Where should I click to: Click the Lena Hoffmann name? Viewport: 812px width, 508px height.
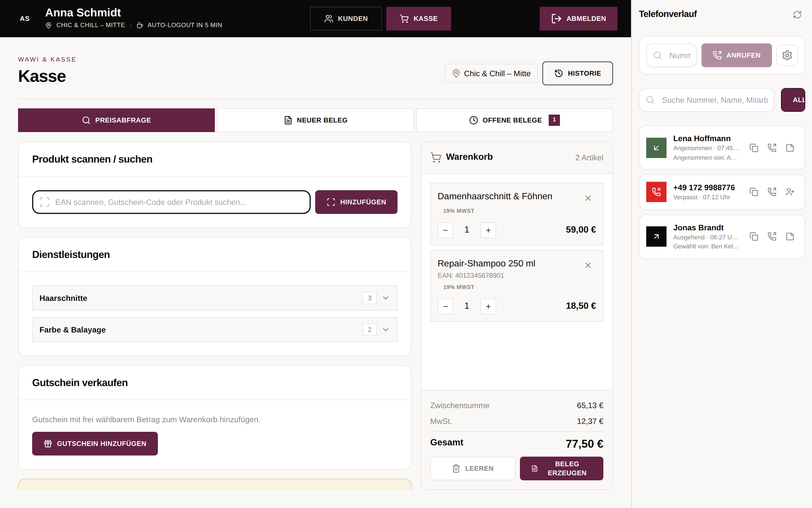(x=701, y=138)
